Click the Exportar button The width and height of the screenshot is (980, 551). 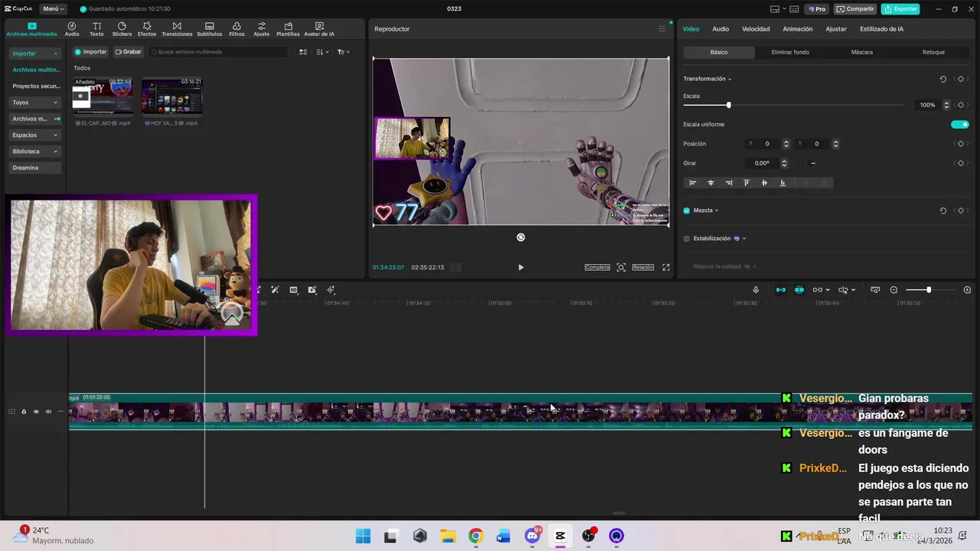(x=900, y=9)
